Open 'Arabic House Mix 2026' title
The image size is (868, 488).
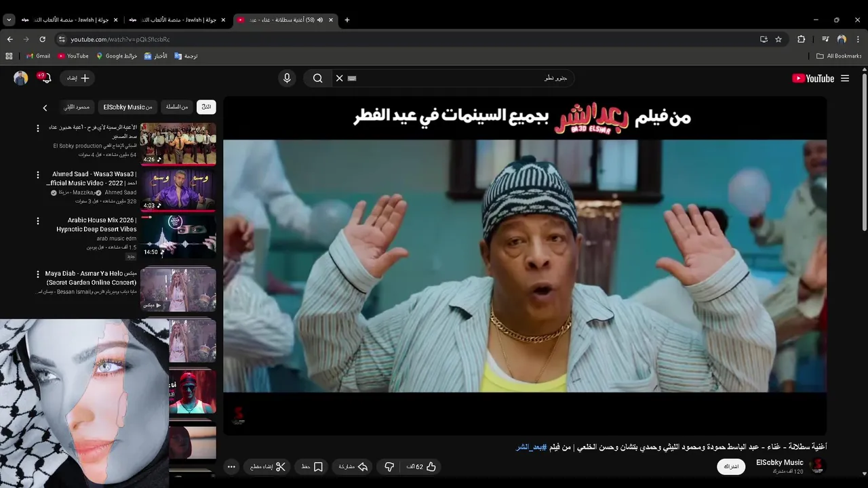(x=96, y=224)
